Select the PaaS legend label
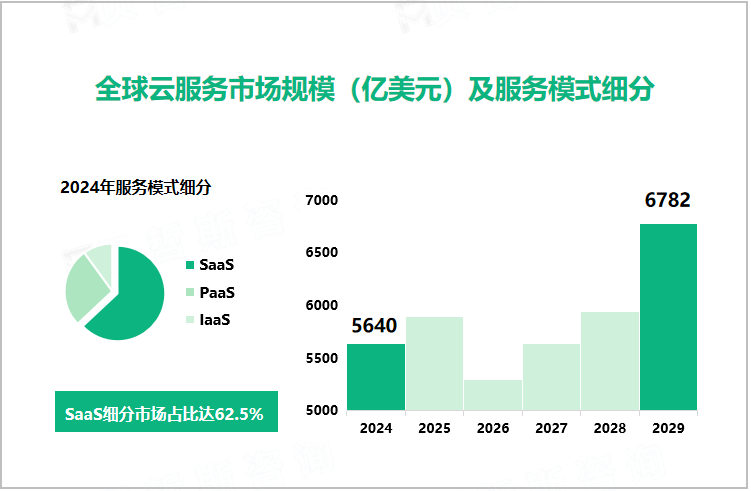 pyautogui.click(x=217, y=292)
